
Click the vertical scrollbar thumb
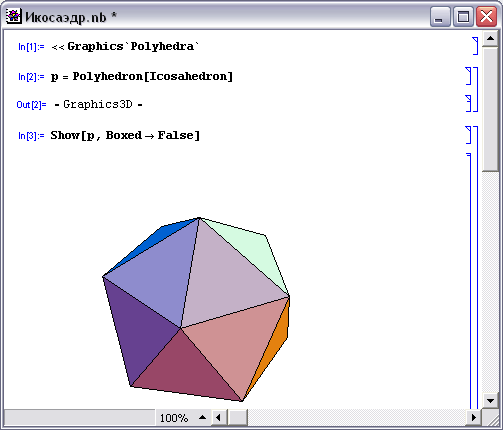[490, 109]
